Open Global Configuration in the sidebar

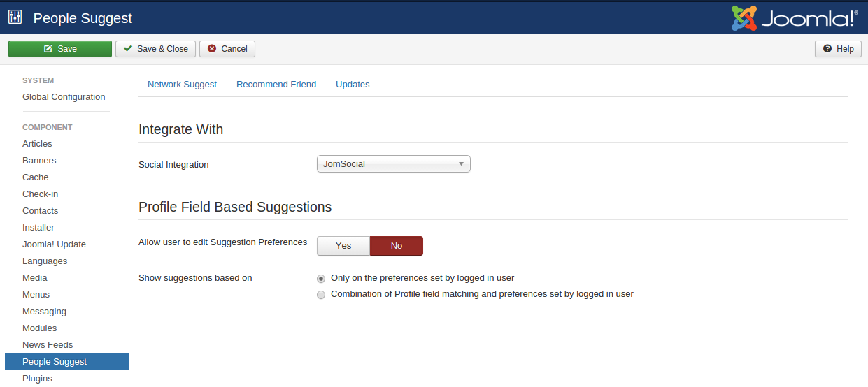(64, 97)
